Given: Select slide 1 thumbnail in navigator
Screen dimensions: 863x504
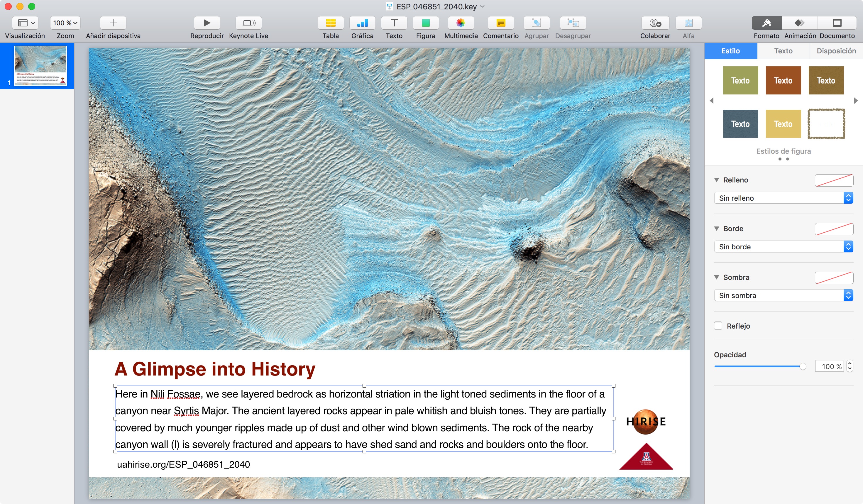Looking at the screenshot, I should click(x=40, y=65).
